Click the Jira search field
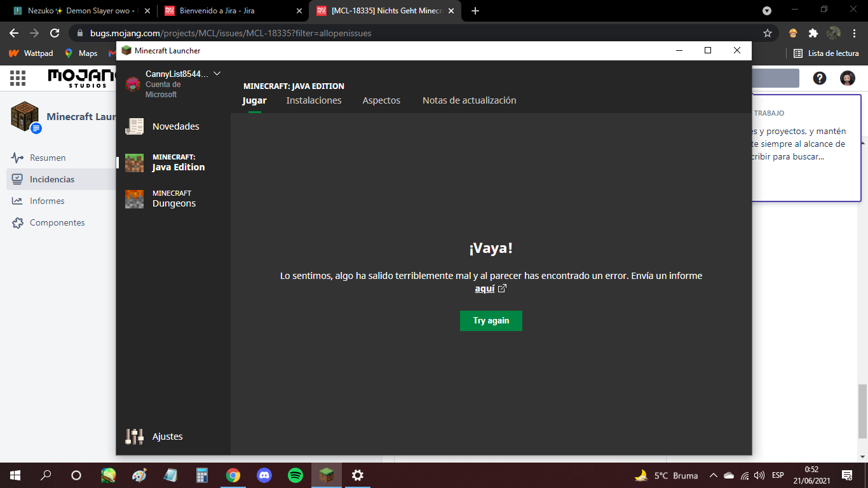The image size is (868, 488). pos(775,78)
